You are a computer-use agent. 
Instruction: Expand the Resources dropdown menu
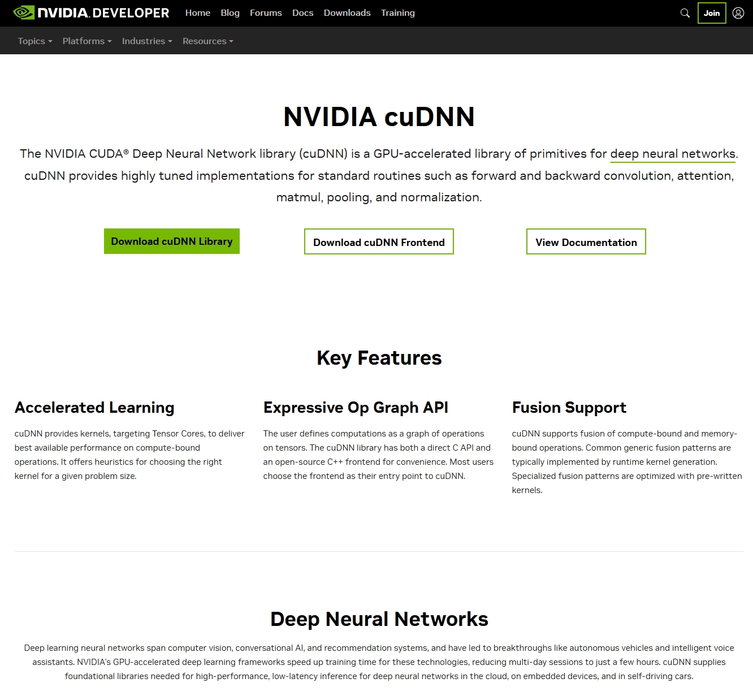pos(208,41)
